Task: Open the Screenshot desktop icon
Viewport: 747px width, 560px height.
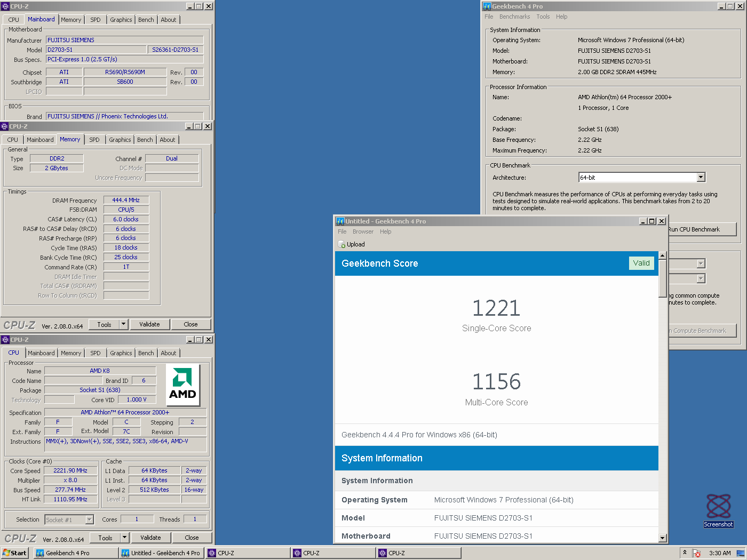Action: click(x=718, y=510)
